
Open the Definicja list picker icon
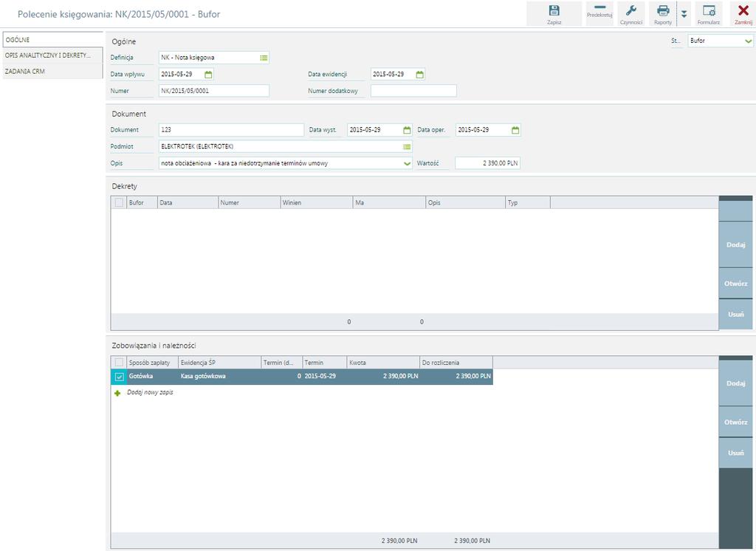coord(264,58)
